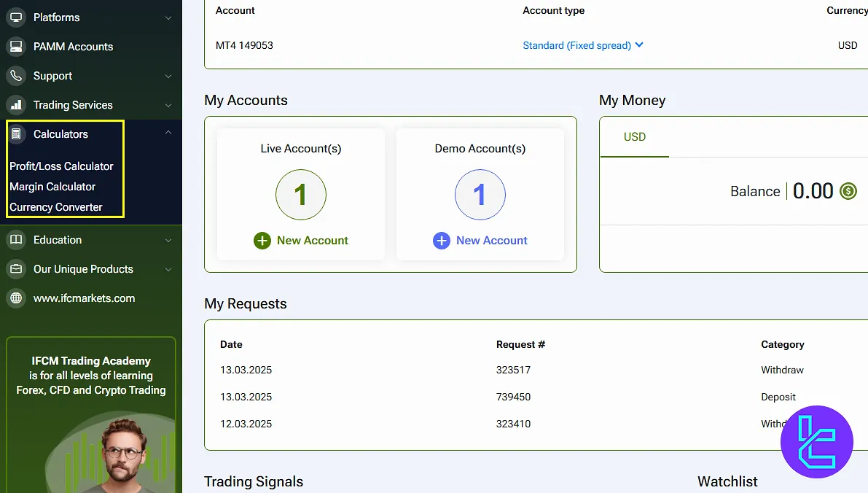868x493 pixels.
Task: Click the Platforms monitor icon in sidebar
Action: pyautogui.click(x=15, y=18)
